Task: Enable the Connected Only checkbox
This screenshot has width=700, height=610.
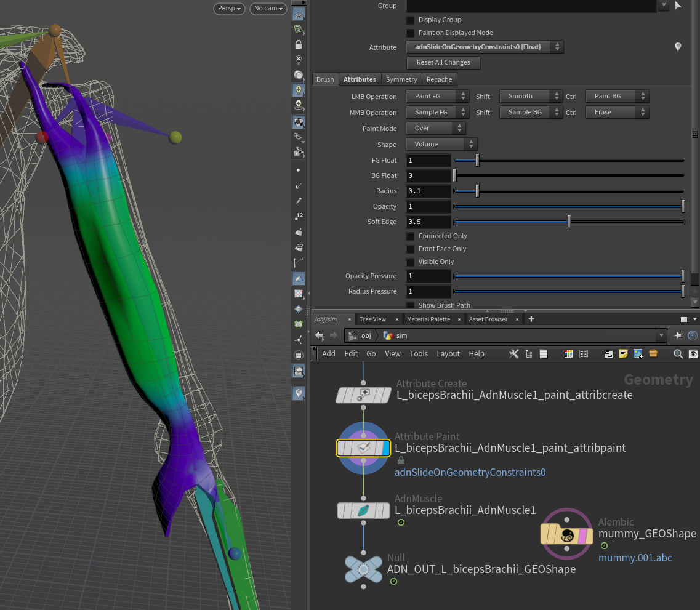Action: [410, 236]
